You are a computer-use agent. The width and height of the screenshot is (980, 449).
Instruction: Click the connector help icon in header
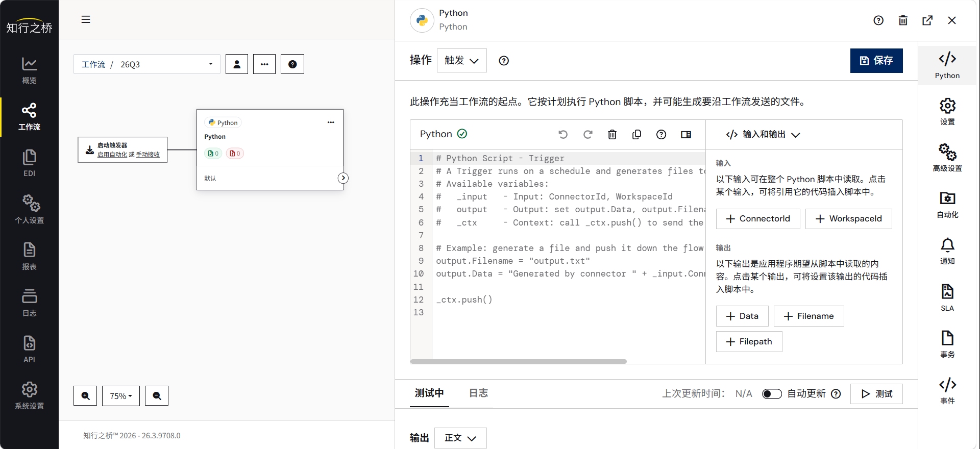878,20
